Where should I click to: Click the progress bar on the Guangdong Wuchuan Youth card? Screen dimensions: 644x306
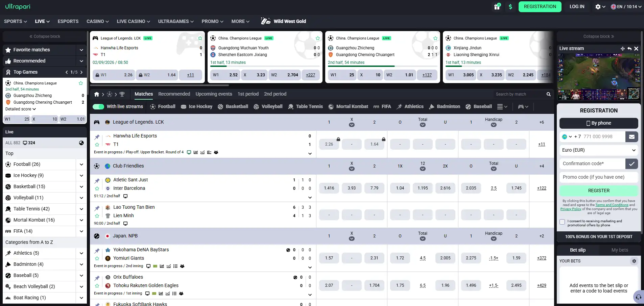click(265, 66)
